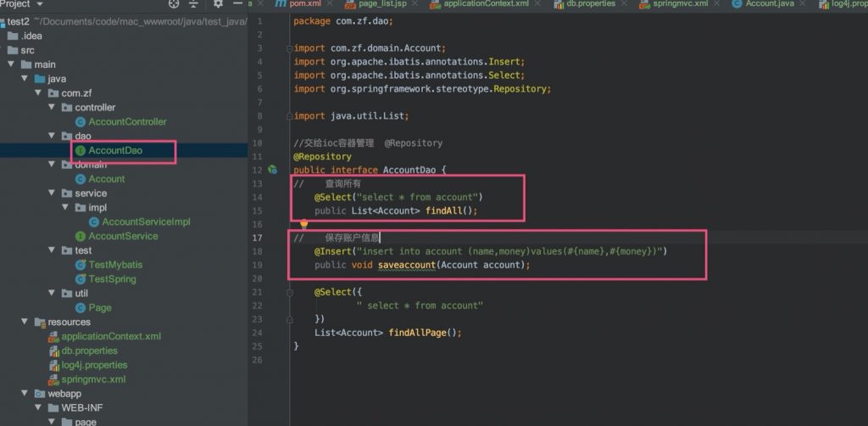The height and width of the screenshot is (426, 868).
Task: Select AccountServiceImpl in the tree
Action: (x=146, y=221)
